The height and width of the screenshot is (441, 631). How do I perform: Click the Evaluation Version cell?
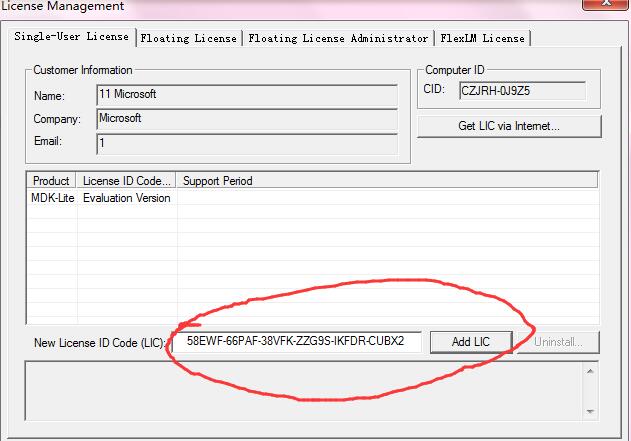coord(127,198)
